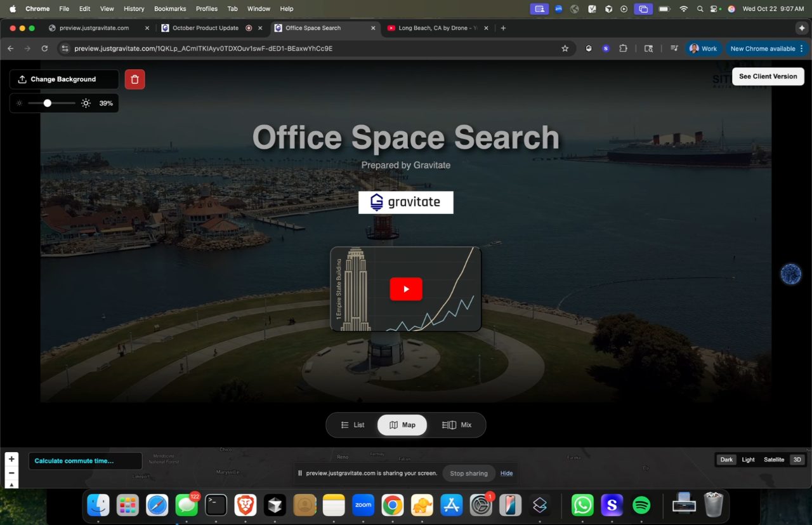Click the Stop sharing button
Image resolution: width=812 pixels, height=525 pixels.
(x=469, y=473)
